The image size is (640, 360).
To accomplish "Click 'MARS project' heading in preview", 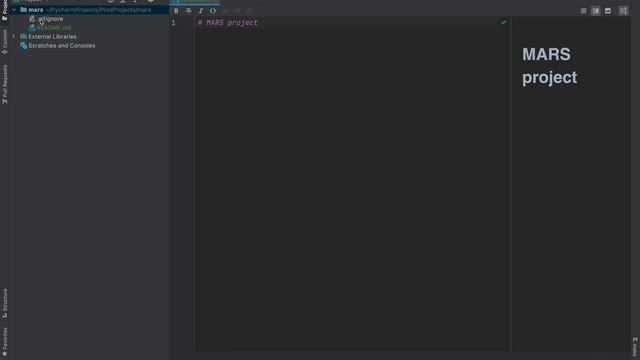I will [549, 66].
